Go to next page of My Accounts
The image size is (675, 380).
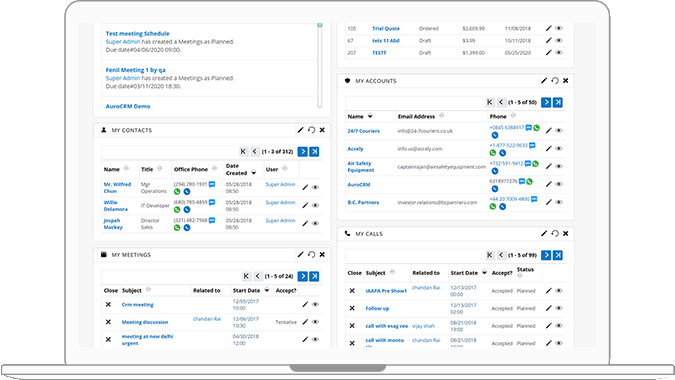[546, 102]
